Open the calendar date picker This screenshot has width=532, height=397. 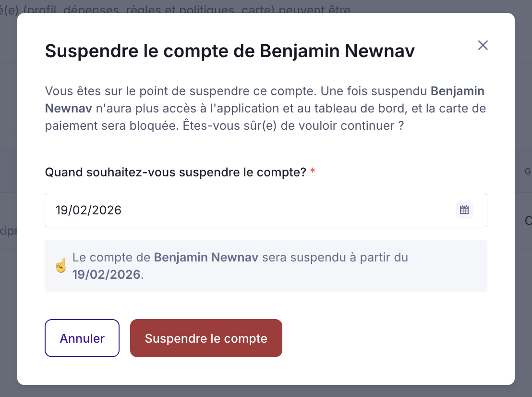pyautogui.click(x=464, y=210)
